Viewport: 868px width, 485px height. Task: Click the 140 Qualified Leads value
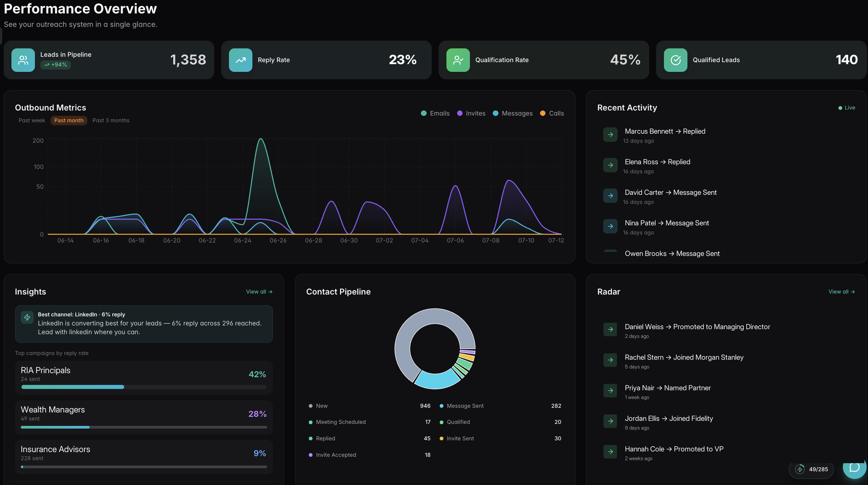tap(847, 60)
